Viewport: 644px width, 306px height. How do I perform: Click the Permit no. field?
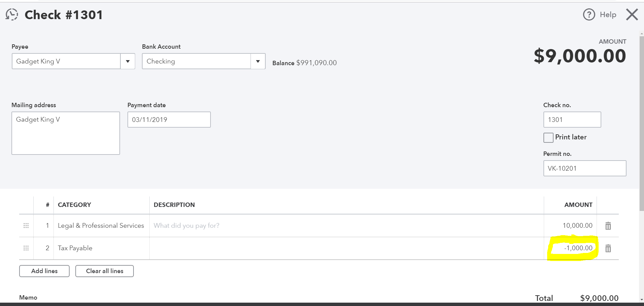584,168
